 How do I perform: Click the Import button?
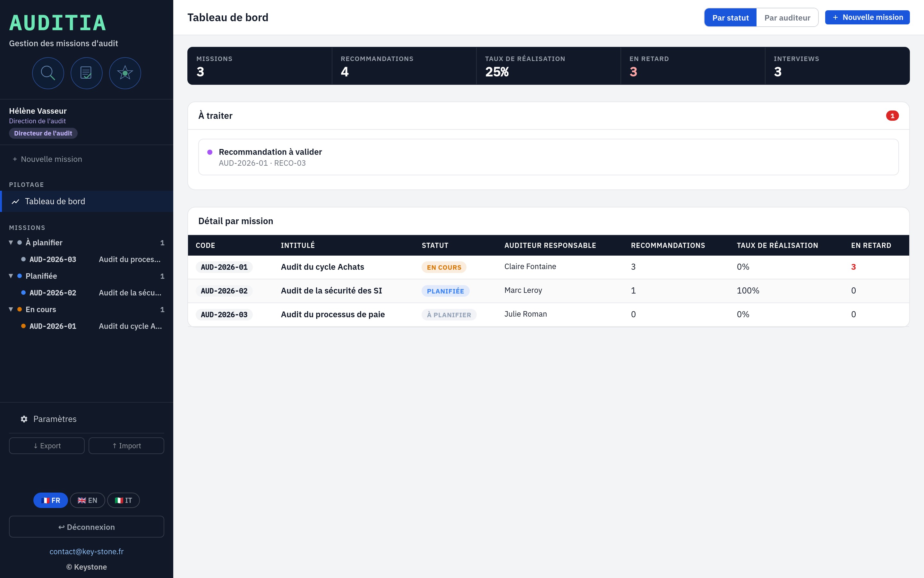coord(126,446)
